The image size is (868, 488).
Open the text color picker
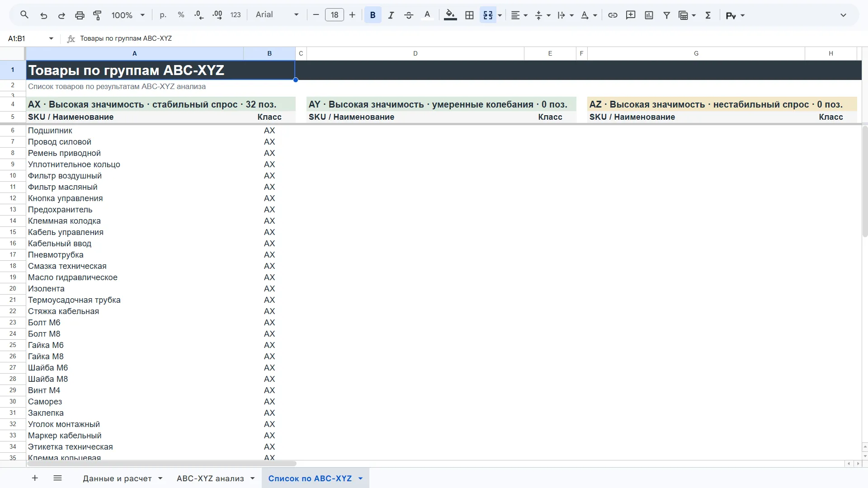click(427, 15)
